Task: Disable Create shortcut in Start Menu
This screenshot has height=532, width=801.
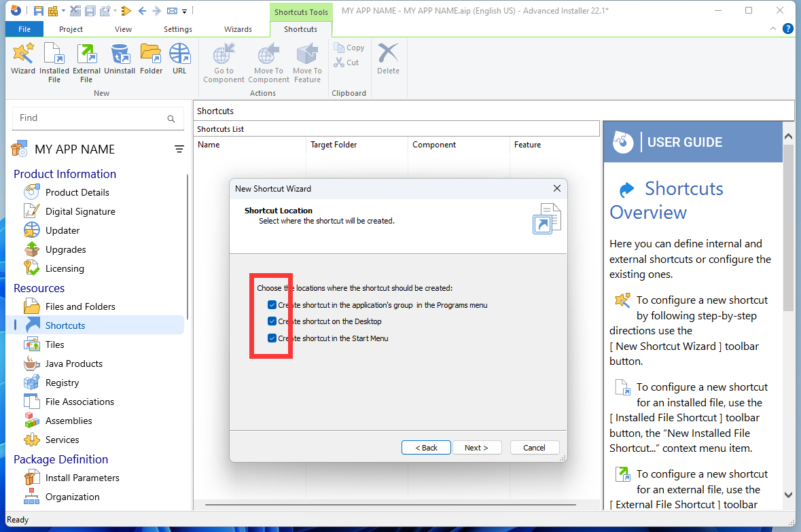Action: (x=272, y=338)
